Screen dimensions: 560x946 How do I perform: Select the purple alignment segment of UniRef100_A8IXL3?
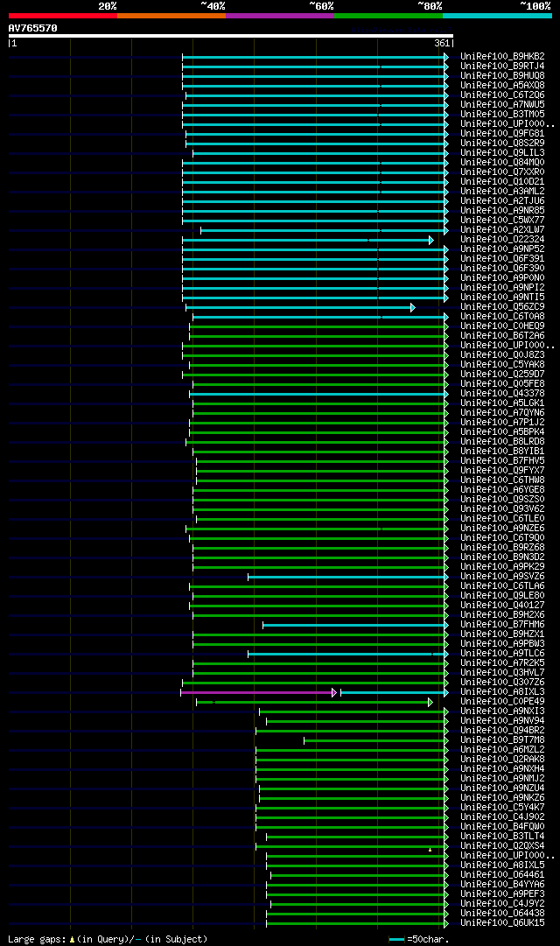[258, 692]
